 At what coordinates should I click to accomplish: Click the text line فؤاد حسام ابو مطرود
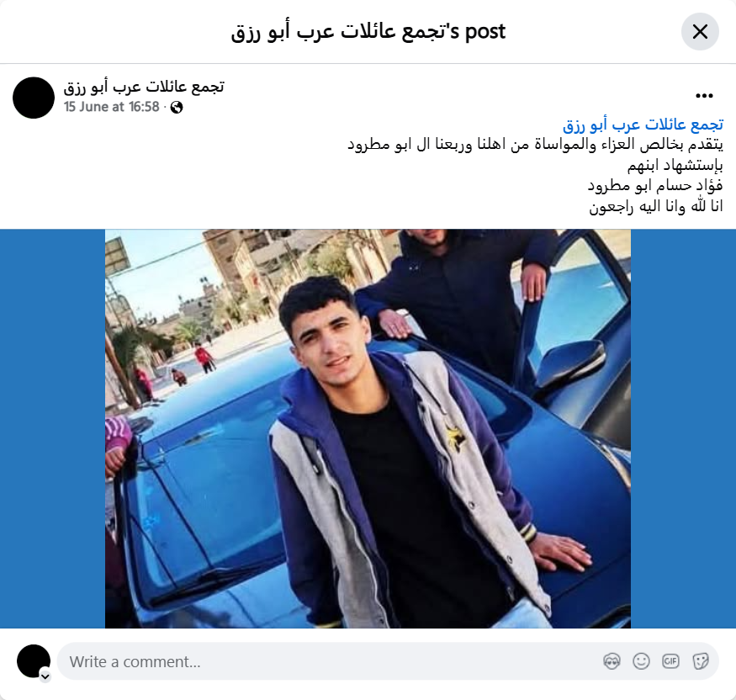655,185
